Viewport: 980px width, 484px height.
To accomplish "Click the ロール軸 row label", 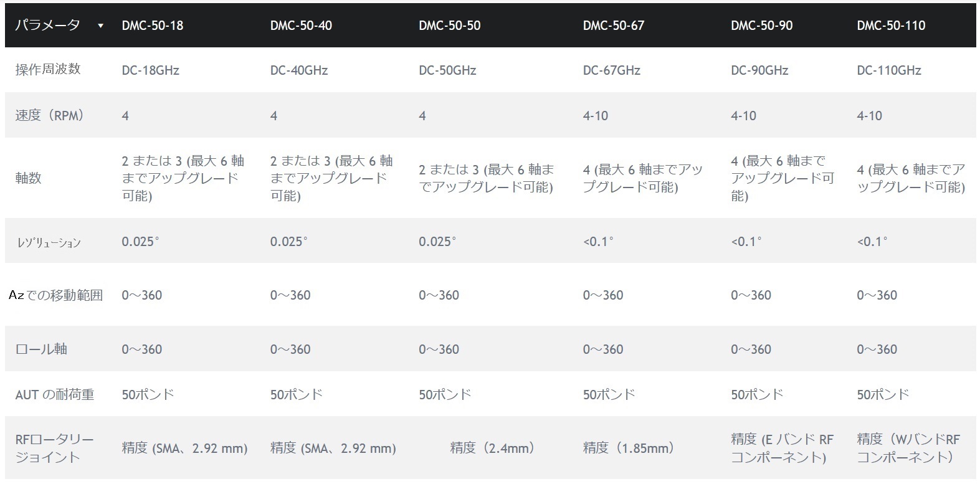I will (41, 349).
